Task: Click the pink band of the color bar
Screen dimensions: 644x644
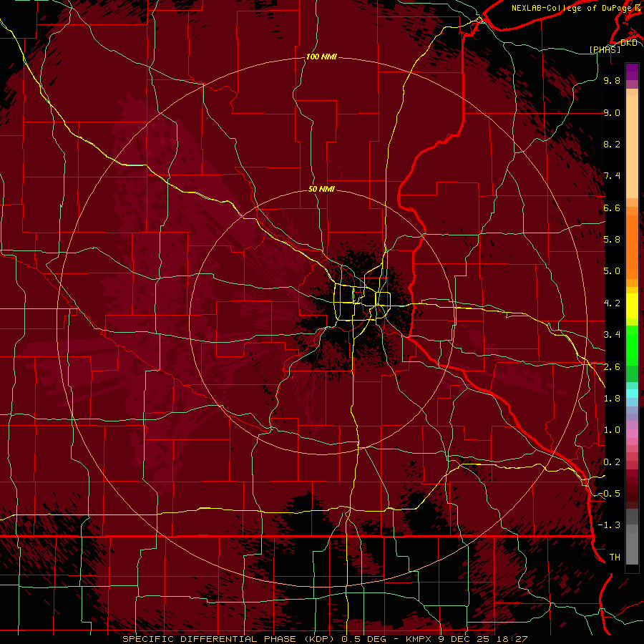Action: (632, 434)
